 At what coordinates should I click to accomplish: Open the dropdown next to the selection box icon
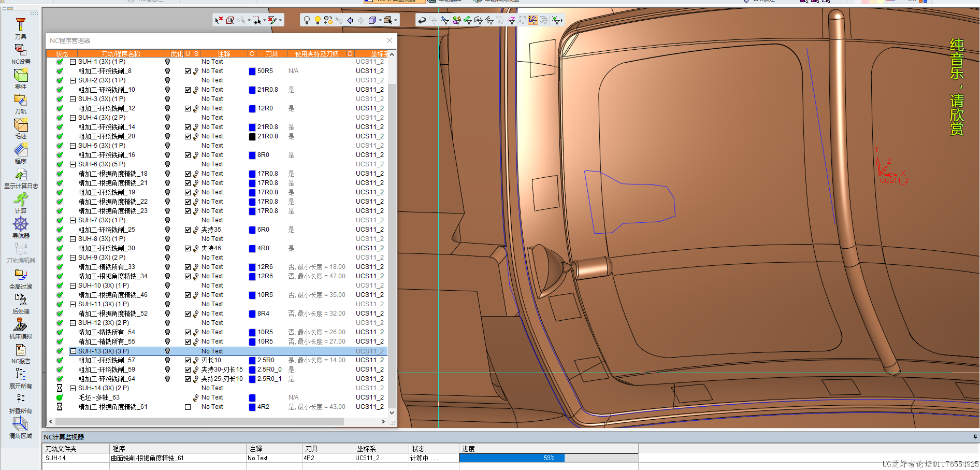pos(264,20)
